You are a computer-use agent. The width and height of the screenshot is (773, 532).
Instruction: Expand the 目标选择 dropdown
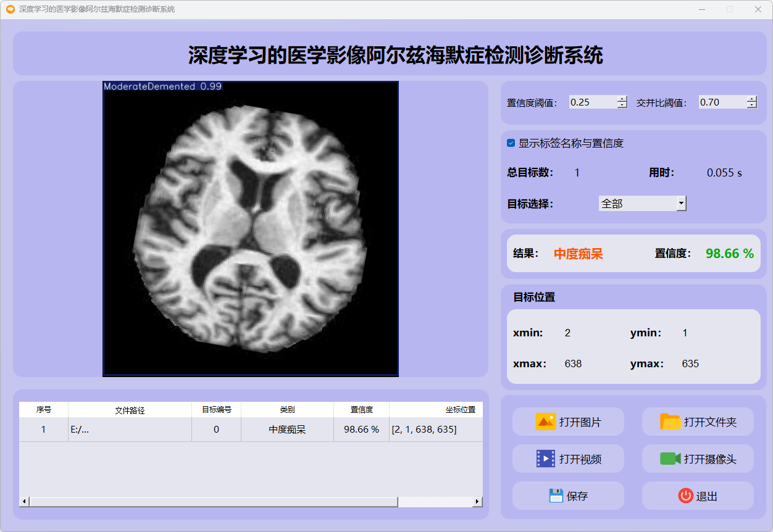(x=681, y=203)
